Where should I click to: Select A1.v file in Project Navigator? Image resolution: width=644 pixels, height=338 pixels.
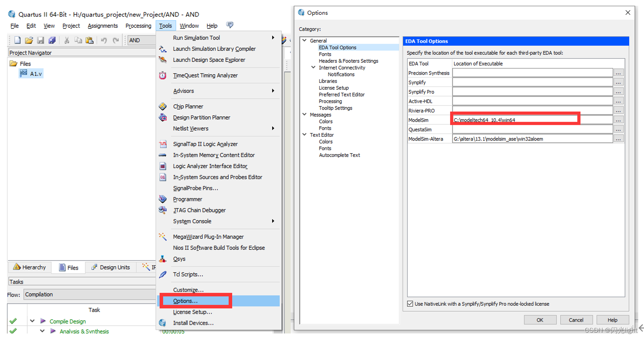pos(31,74)
